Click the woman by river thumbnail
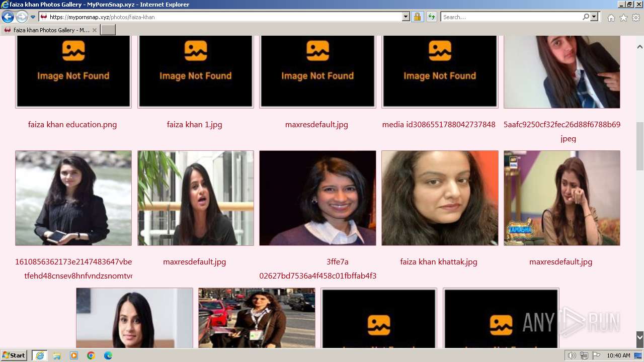Screen dimensions: 644x362 [x=73, y=198]
